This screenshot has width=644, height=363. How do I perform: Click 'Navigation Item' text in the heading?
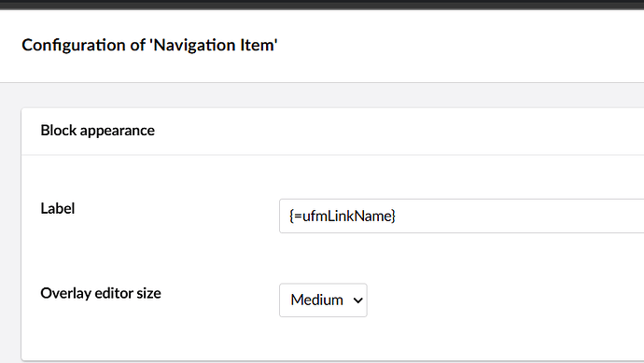[214, 45]
